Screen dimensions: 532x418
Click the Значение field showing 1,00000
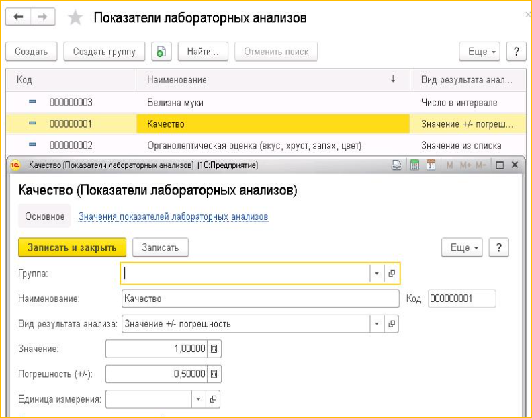pyautogui.click(x=157, y=349)
